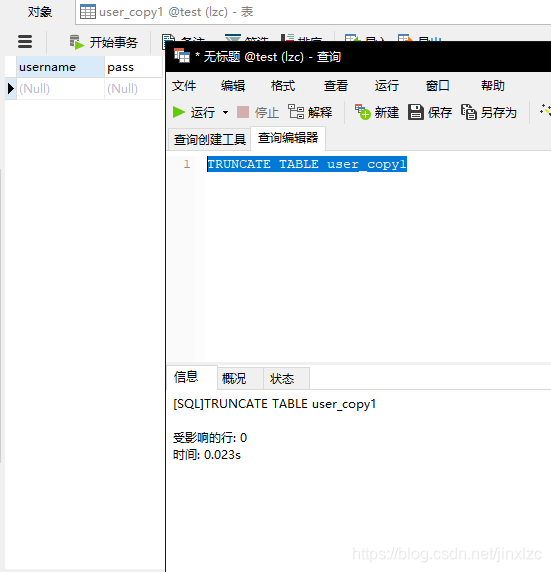551x572 pixels.
Task: Open the 编辑 menu
Action: tap(233, 86)
